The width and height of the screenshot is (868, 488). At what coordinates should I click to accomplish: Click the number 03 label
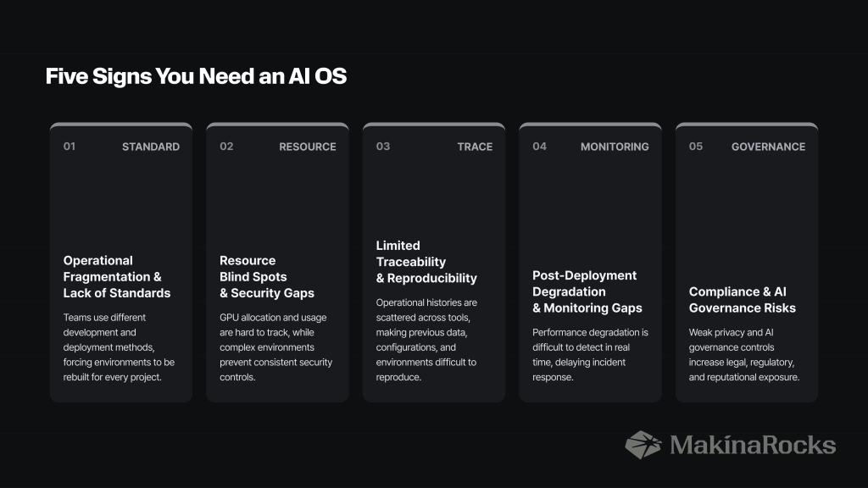[x=383, y=146]
